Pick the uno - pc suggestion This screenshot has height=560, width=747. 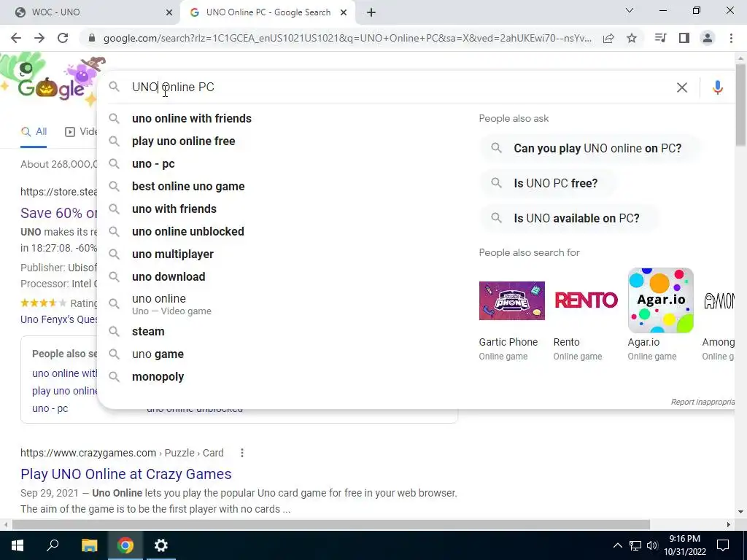coord(153,164)
